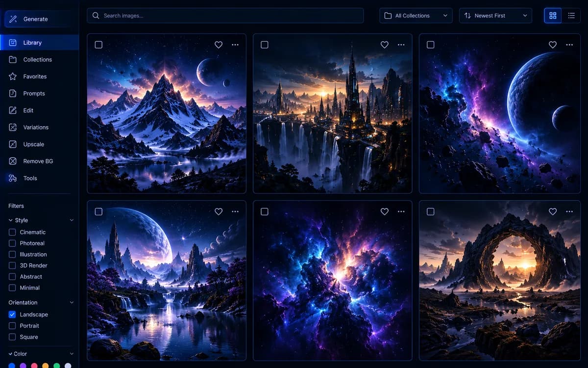Pick the green color filter swatch

click(x=56, y=366)
